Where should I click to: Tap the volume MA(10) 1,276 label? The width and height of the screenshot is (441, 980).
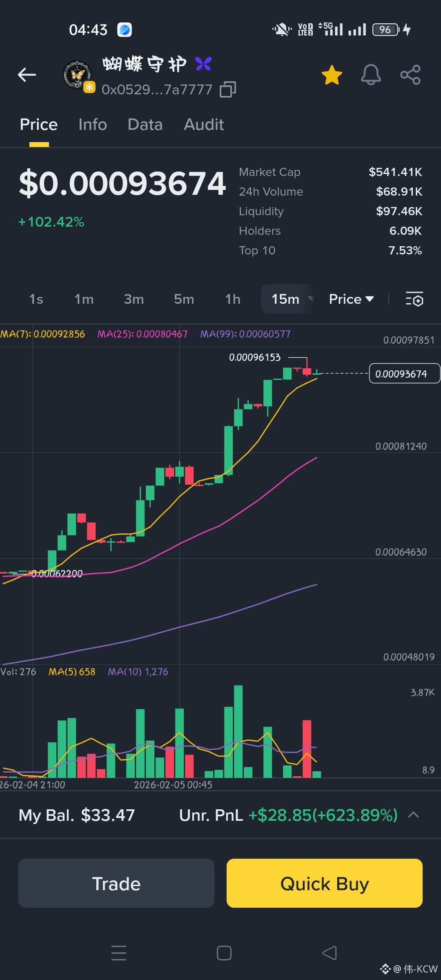coord(138,672)
